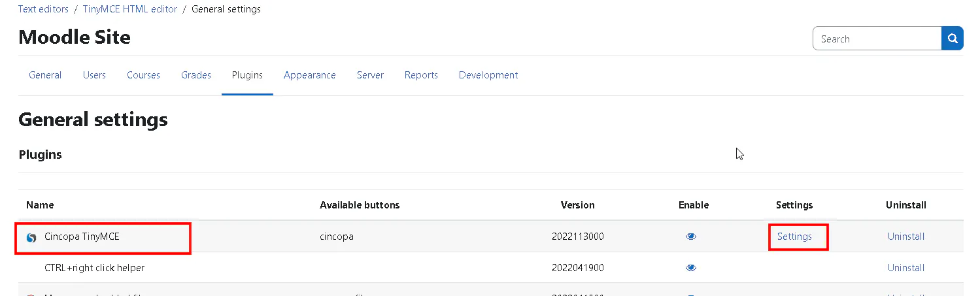Switch to the Courses tab
Image resolution: width=980 pixels, height=296 pixels.
coord(143,75)
